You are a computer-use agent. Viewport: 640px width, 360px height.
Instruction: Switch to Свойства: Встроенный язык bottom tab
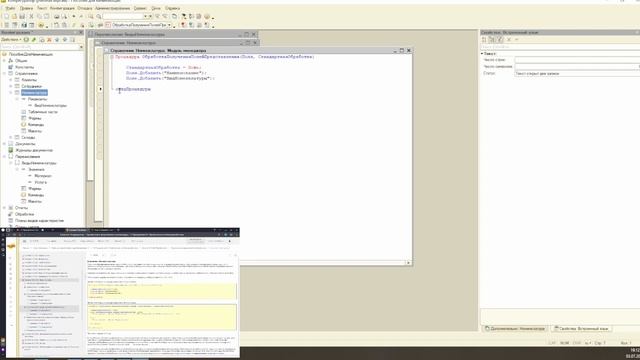(x=581, y=329)
